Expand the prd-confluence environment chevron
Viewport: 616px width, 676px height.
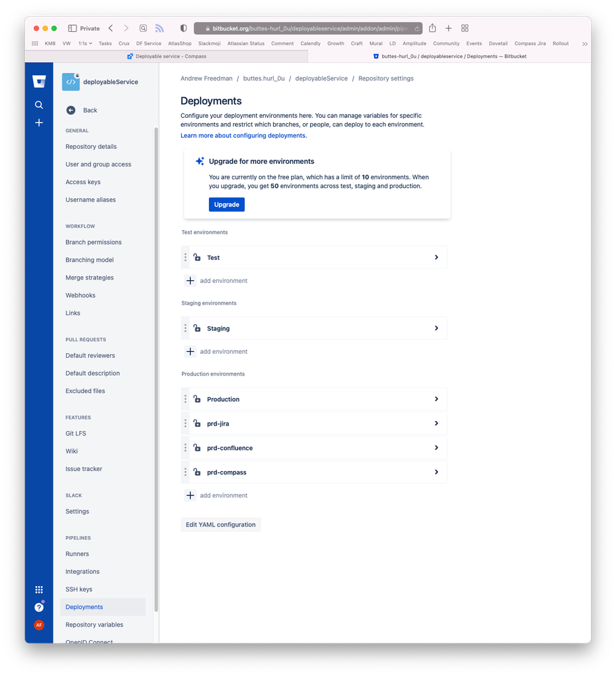(436, 447)
